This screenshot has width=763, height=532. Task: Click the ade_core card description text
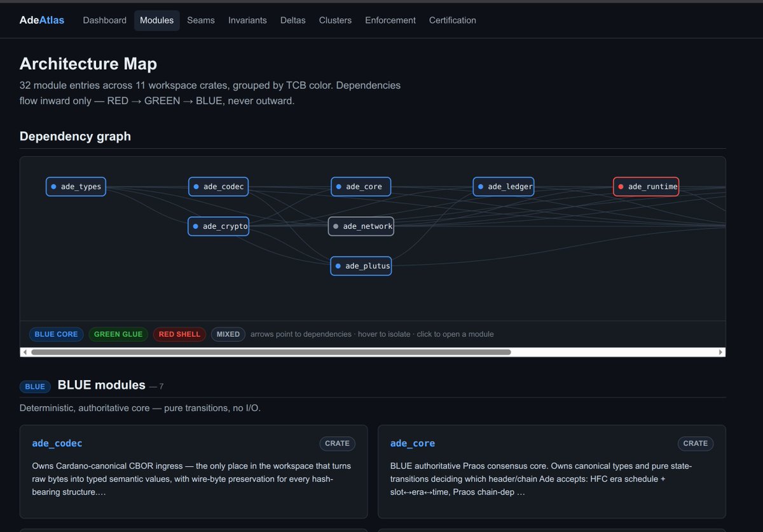[x=541, y=479]
